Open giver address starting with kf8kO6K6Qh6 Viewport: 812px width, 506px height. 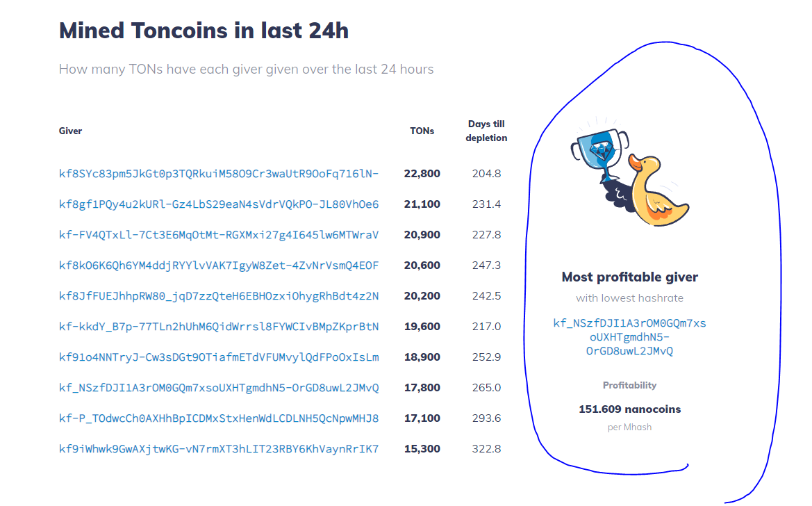click(x=219, y=266)
